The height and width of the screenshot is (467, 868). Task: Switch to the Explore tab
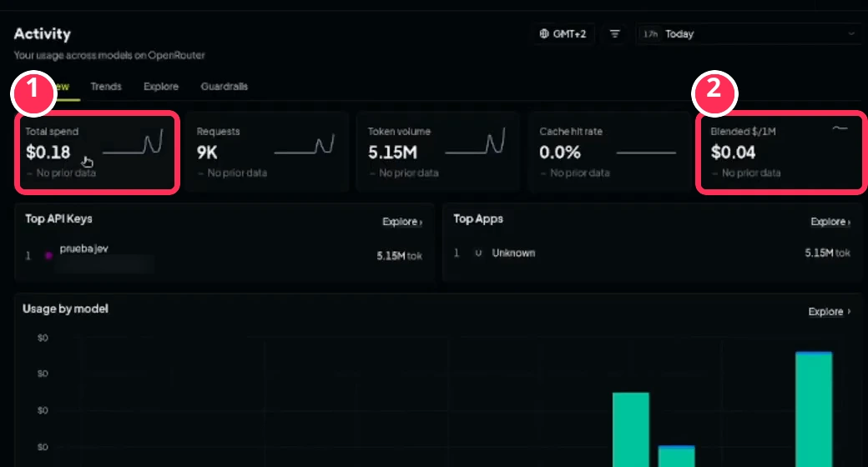161,87
